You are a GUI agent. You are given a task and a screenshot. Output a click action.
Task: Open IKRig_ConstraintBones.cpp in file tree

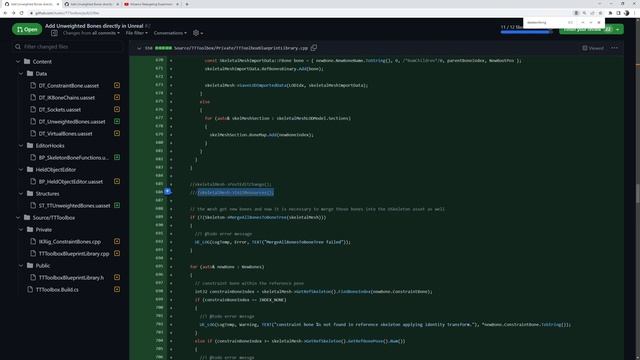click(x=69, y=242)
